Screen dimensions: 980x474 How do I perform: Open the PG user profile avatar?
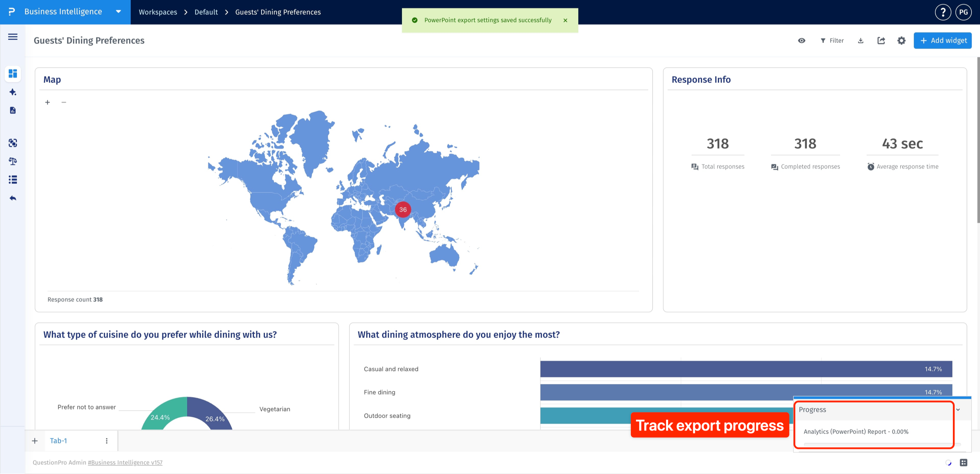(964, 12)
